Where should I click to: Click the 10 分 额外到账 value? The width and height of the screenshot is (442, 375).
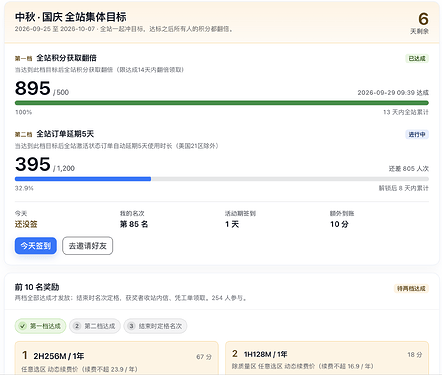pyautogui.click(x=339, y=224)
